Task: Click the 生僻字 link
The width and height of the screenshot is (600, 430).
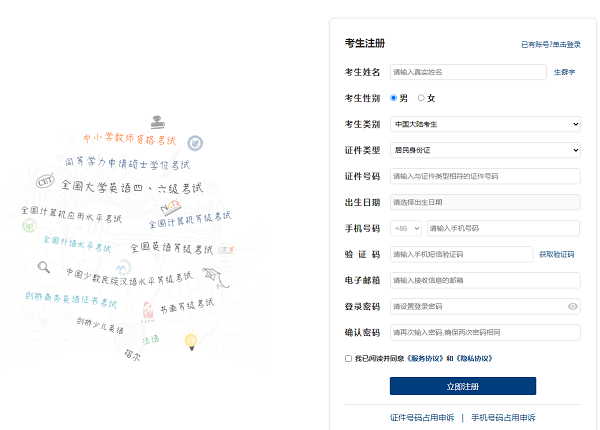Action: 564,72
